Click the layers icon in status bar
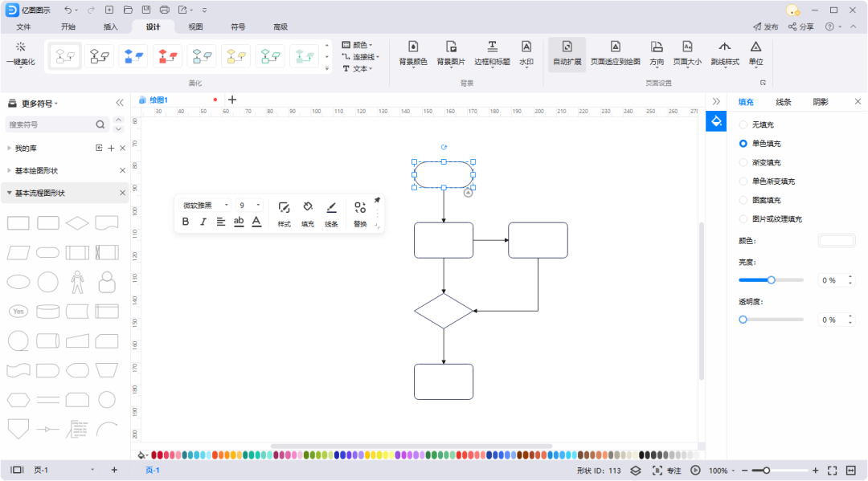This screenshot has height=481, width=868. point(636,471)
